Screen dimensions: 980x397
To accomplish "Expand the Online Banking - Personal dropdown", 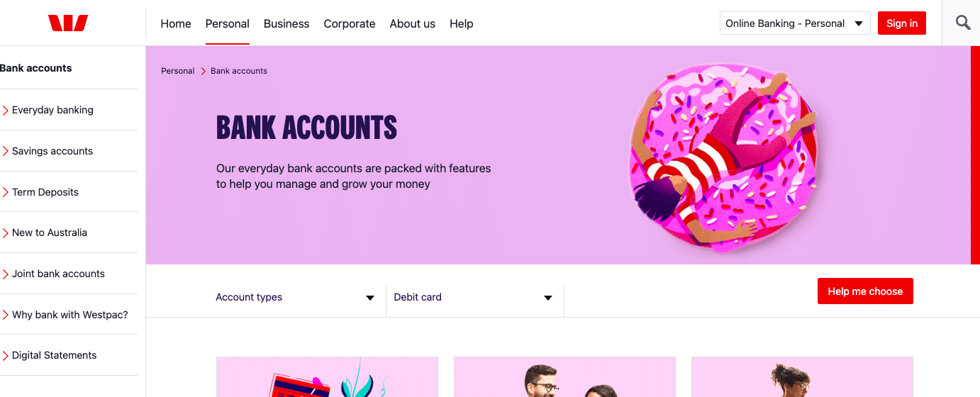I will point(795,23).
